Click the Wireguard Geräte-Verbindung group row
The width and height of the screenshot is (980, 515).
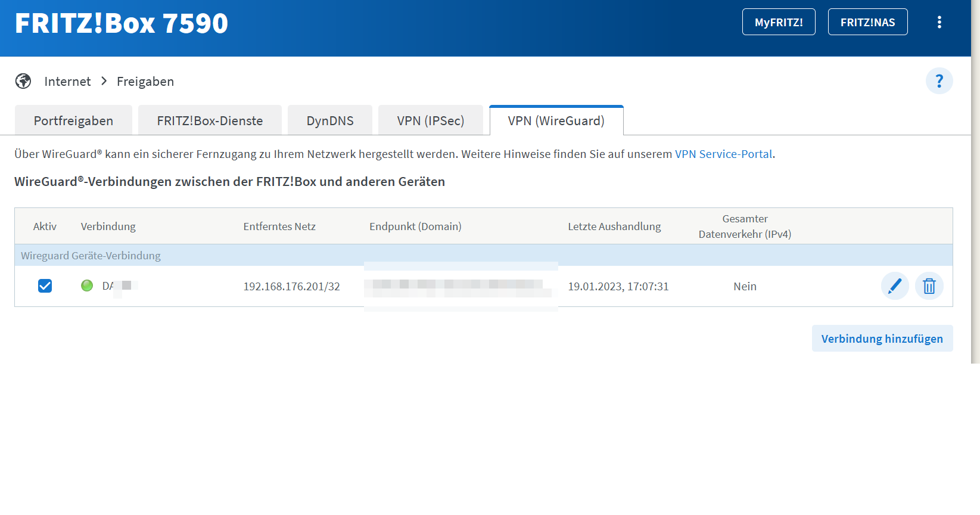(x=483, y=255)
